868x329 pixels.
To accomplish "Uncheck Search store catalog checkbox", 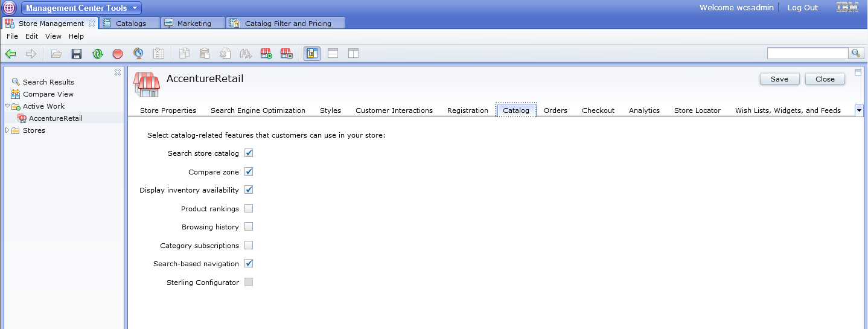I will click(x=249, y=153).
